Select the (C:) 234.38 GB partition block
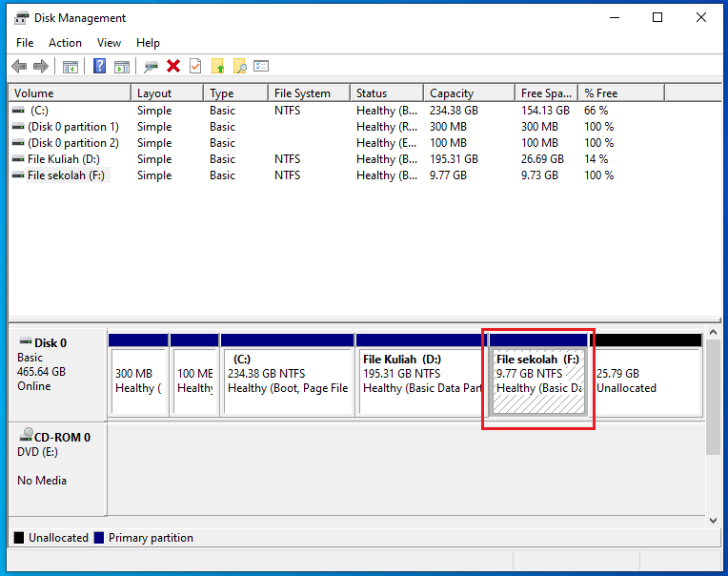Viewport: 728px width, 576px height. click(287, 381)
